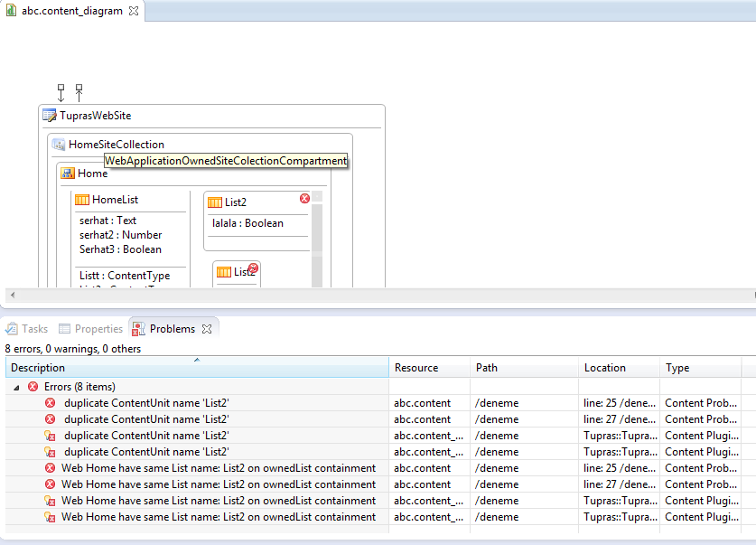This screenshot has height=545, width=756.
Task: Click the TuprasWebSite node icon
Action: pyautogui.click(x=50, y=116)
